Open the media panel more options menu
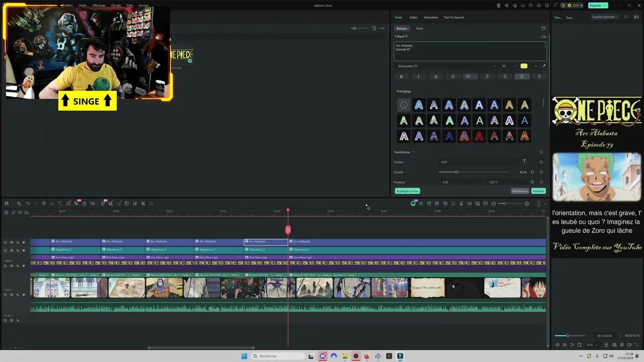 (382, 28)
